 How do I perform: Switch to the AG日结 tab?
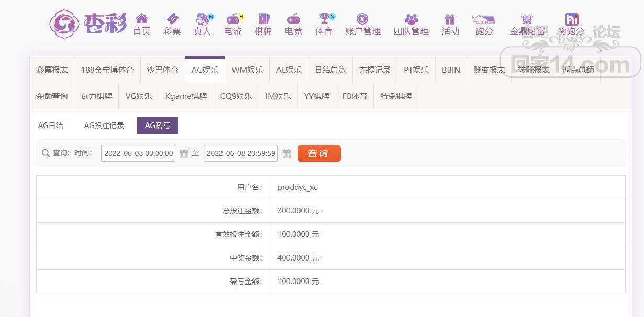(51, 126)
